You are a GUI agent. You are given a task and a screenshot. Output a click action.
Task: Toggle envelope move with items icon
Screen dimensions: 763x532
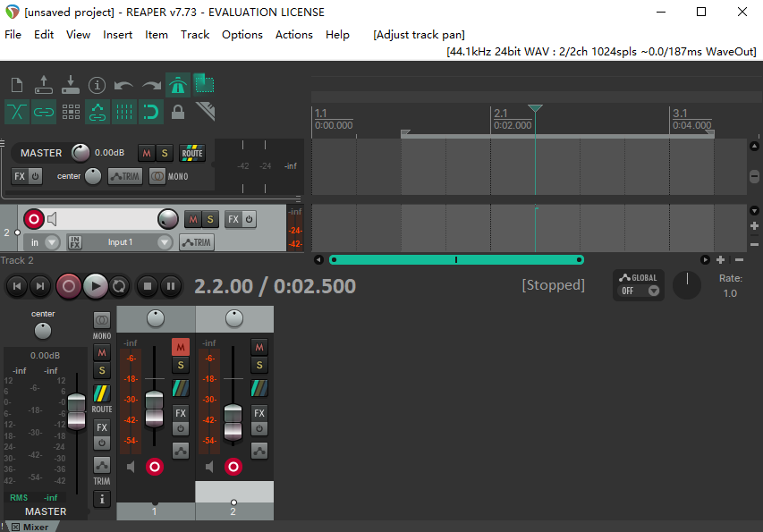tap(97, 112)
